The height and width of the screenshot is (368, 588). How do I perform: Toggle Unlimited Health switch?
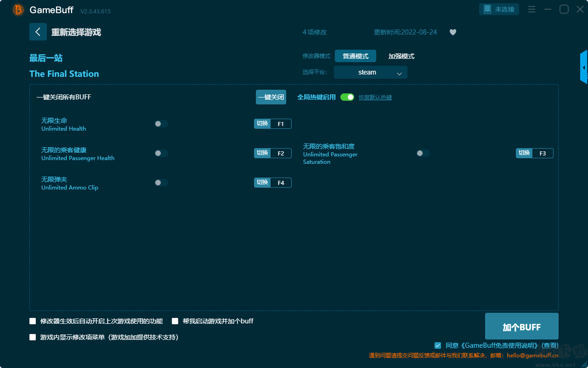161,124
